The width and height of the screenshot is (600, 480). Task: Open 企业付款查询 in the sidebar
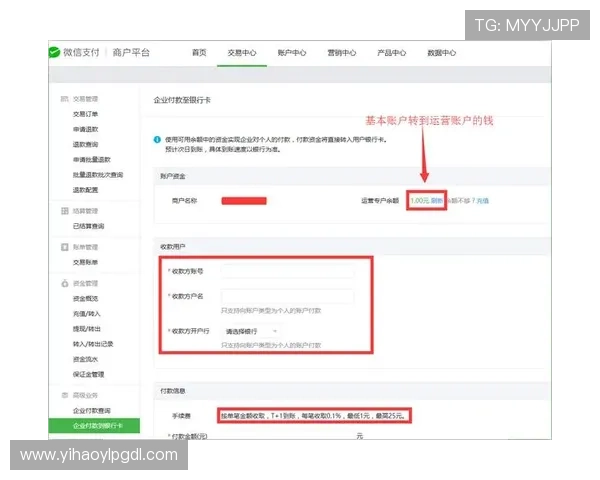(x=91, y=411)
